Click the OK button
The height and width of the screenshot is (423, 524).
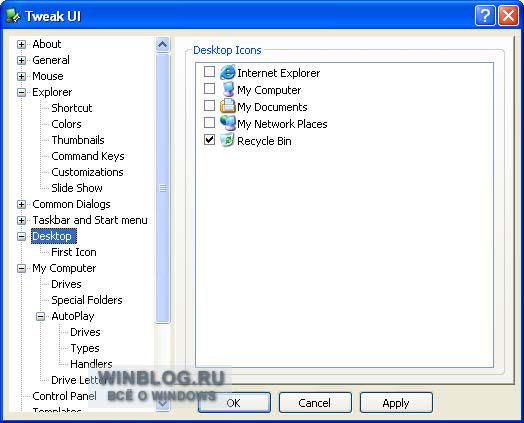click(x=234, y=403)
